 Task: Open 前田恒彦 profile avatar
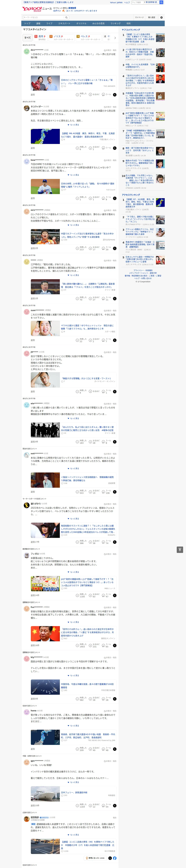tap(26, 819)
